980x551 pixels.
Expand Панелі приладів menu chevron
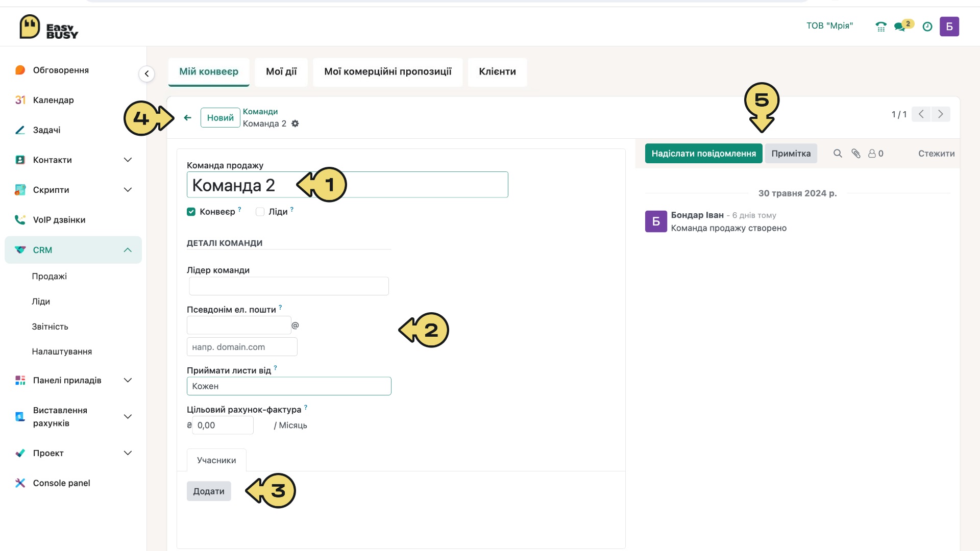128,381
